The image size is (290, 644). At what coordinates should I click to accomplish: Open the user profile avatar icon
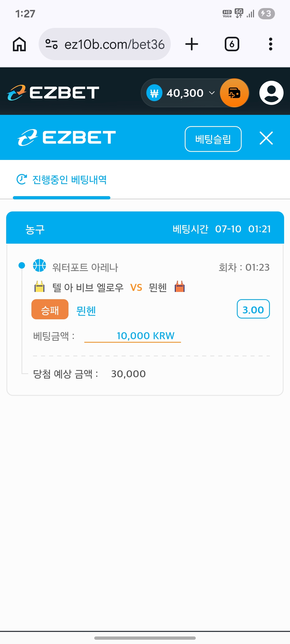(271, 93)
